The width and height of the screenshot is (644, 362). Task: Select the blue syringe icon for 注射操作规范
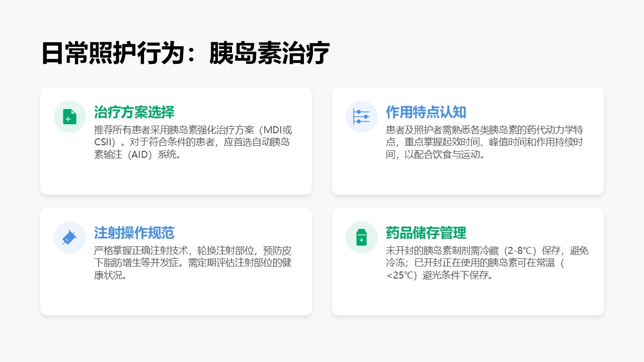(x=70, y=237)
